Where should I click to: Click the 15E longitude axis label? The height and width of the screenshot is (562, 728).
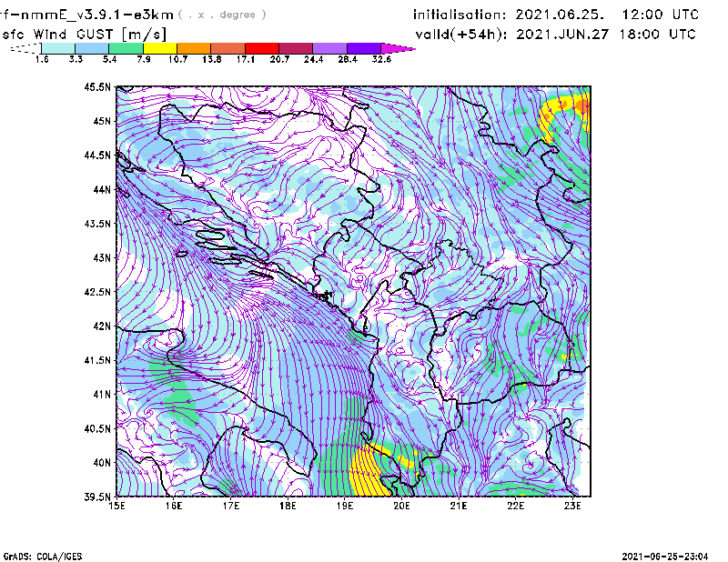(116, 506)
